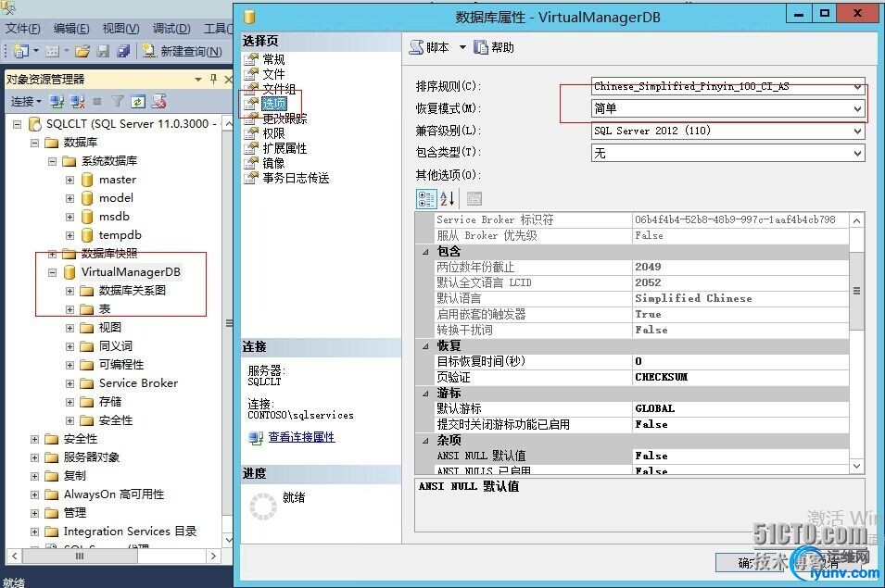The width and height of the screenshot is (885, 588).
Task: Select model database in tree
Action: pyautogui.click(x=116, y=198)
